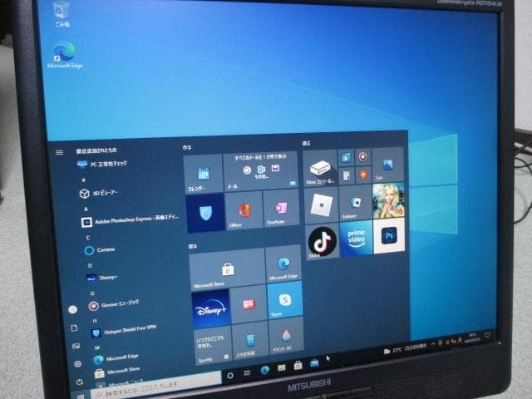
Task: Open the Office tile
Action: point(244,210)
